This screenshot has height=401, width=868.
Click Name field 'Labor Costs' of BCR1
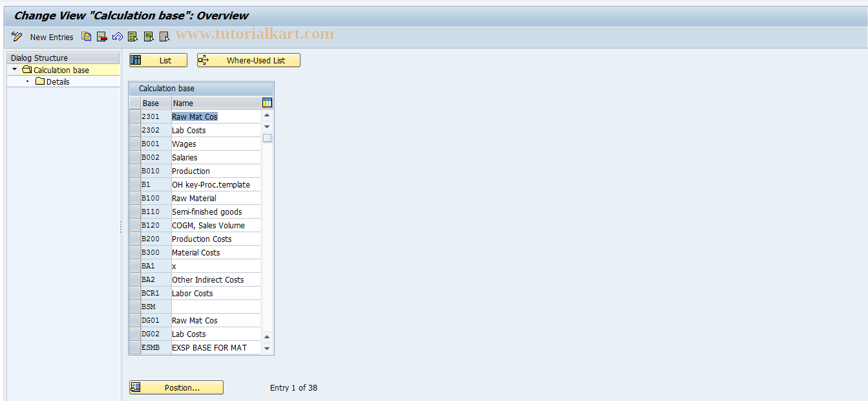tap(216, 293)
